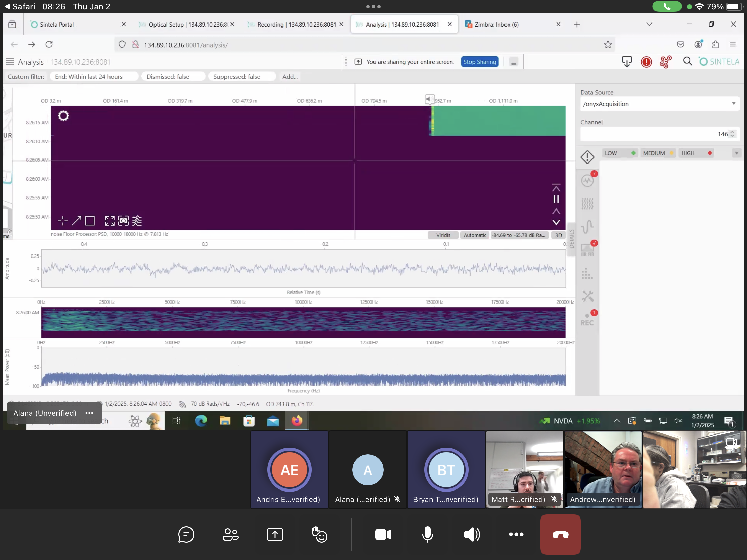The height and width of the screenshot is (560, 747).
Task: Click the fit-to-screen expand icon
Action: click(110, 221)
